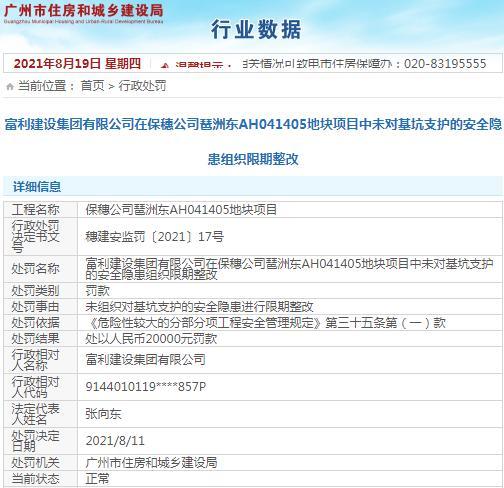Click the 当前状态 label cell

click(40, 479)
